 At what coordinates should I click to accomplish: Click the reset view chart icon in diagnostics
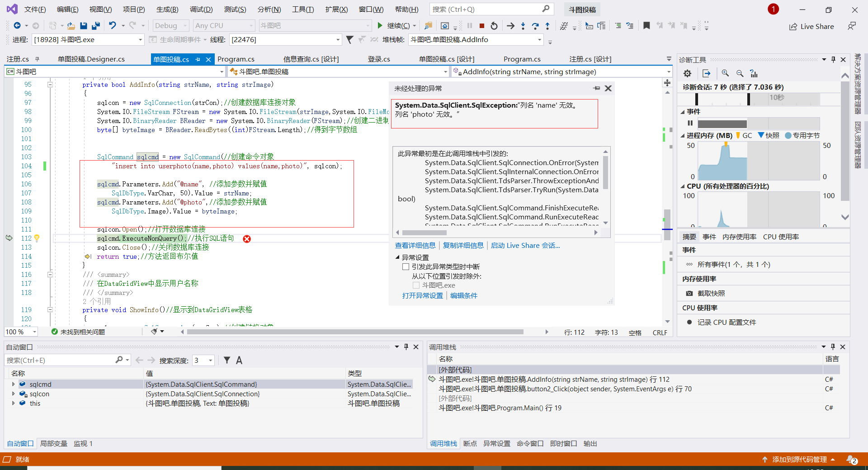tap(754, 73)
